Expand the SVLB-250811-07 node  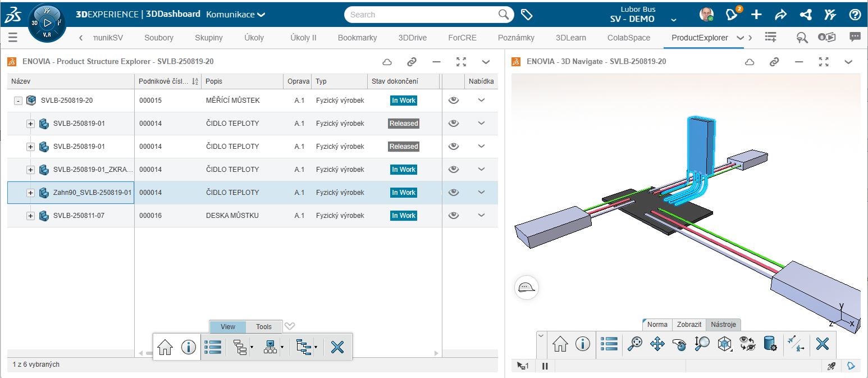click(x=31, y=216)
